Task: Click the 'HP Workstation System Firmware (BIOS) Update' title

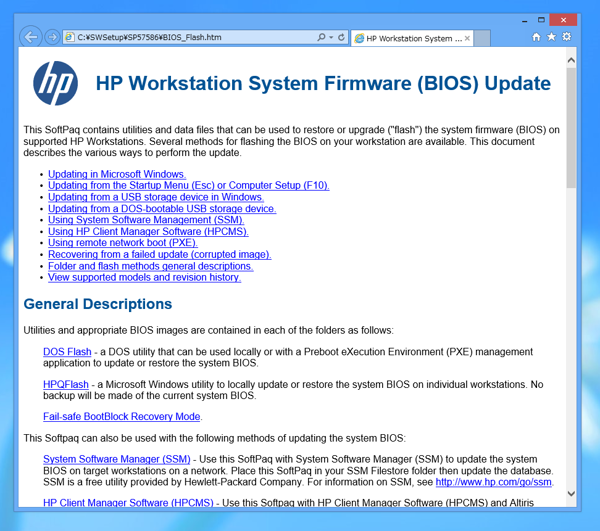Action: (323, 83)
